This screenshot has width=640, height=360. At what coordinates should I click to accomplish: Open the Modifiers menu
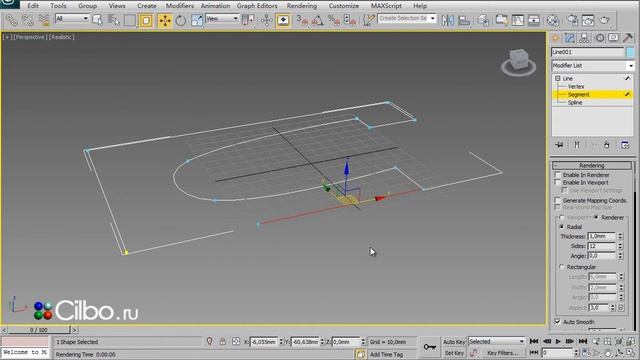(x=180, y=6)
